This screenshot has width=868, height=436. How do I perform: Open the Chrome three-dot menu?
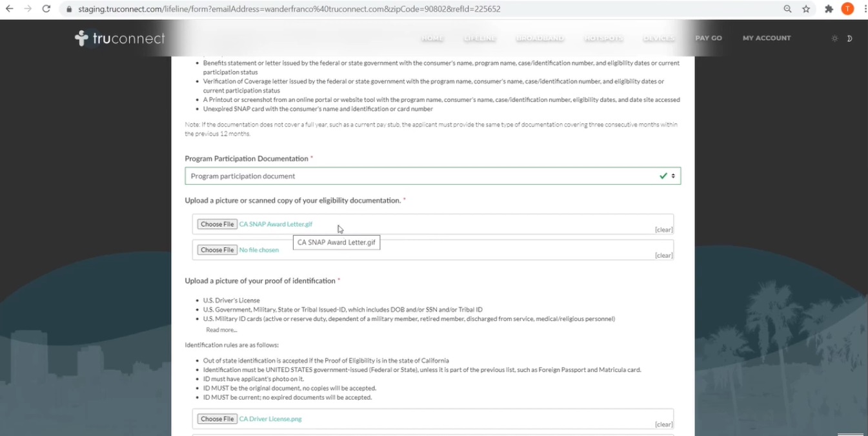[865, 9]
